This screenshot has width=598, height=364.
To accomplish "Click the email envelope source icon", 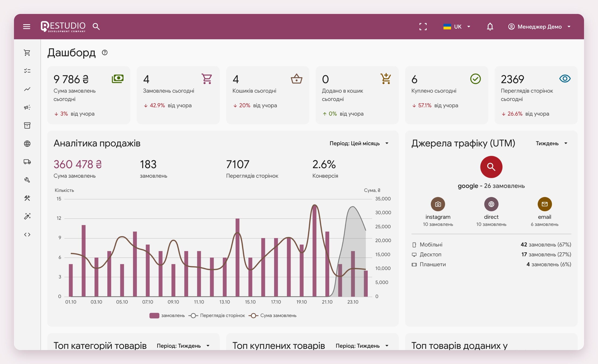I will (545, 204).
